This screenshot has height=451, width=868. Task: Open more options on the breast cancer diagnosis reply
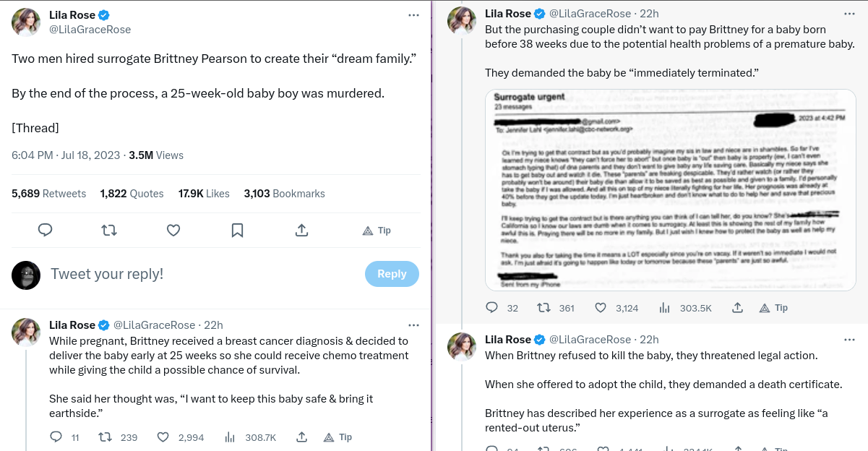click(x=413, y=325)
